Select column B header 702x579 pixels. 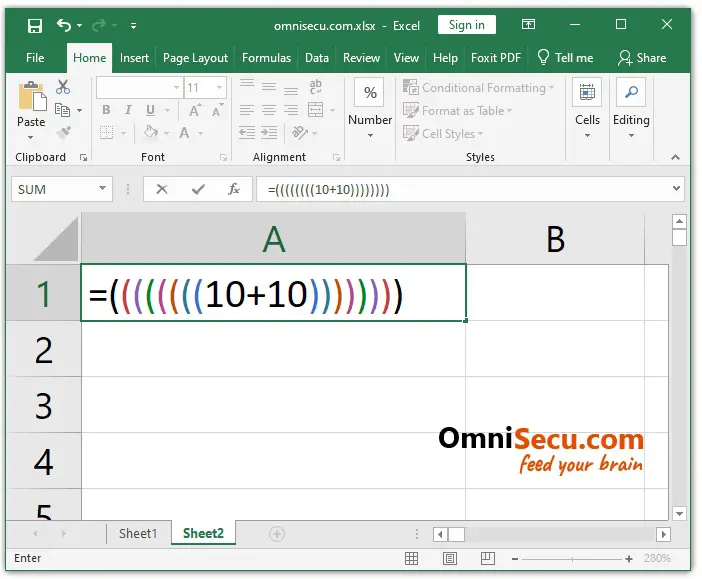[555, 238]
